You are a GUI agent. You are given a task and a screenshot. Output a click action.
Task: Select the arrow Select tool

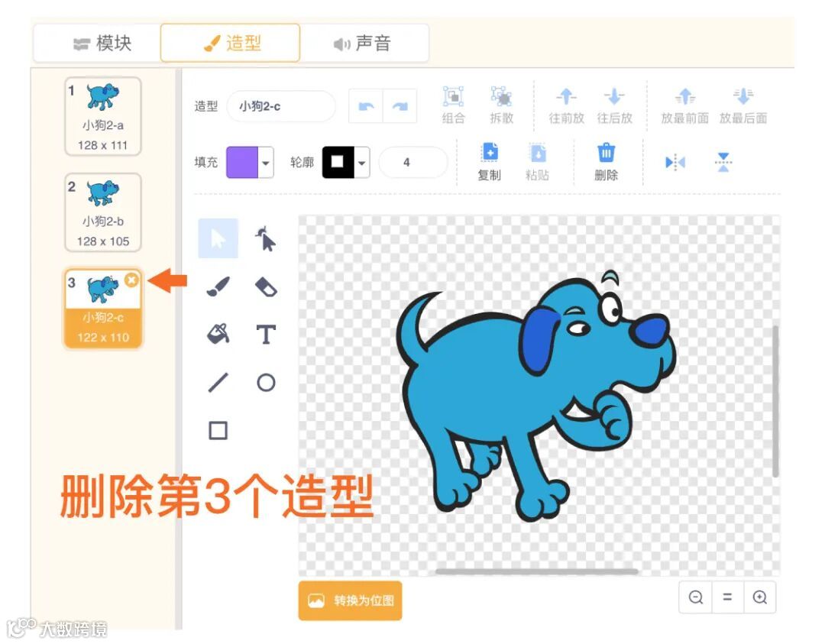218,238
